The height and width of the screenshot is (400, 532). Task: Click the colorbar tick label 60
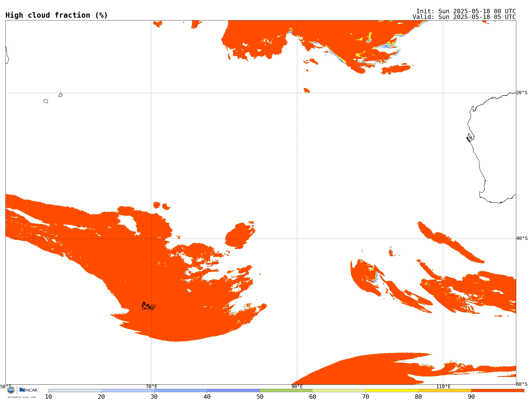point(313,397)
